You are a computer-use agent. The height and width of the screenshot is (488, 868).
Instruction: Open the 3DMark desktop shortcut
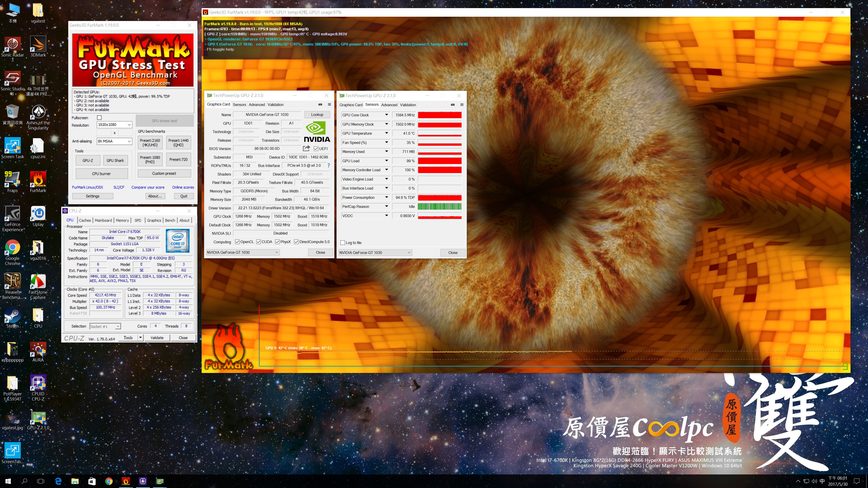pyautogui.click(x=38, y=47)
